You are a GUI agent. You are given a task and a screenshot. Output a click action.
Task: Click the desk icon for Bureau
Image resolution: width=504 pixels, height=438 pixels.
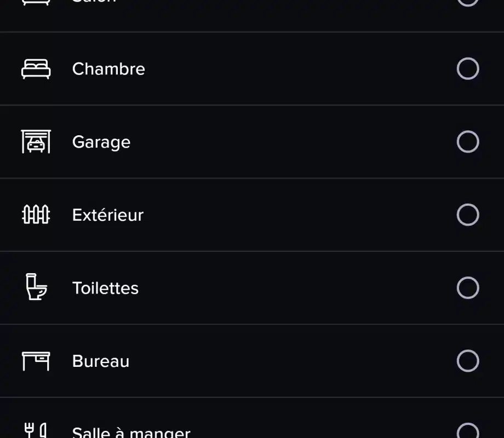[x=36, y=361]
